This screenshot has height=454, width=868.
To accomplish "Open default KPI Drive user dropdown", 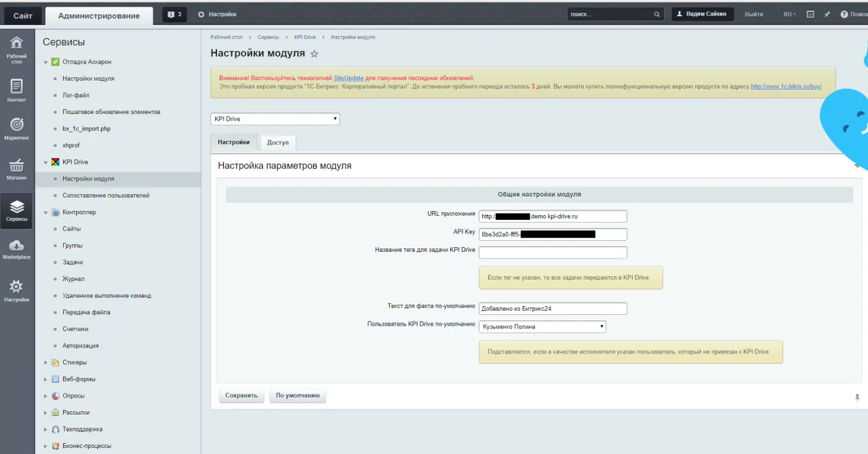I will (x=542, y=326).
